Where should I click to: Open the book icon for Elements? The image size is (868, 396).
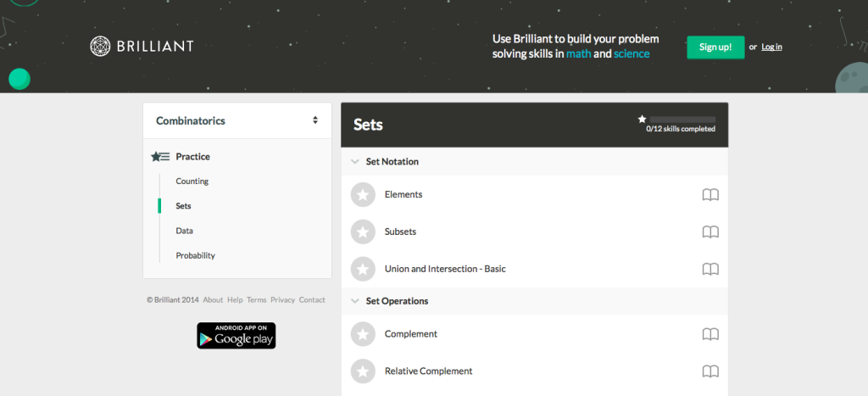pos(710,195)
